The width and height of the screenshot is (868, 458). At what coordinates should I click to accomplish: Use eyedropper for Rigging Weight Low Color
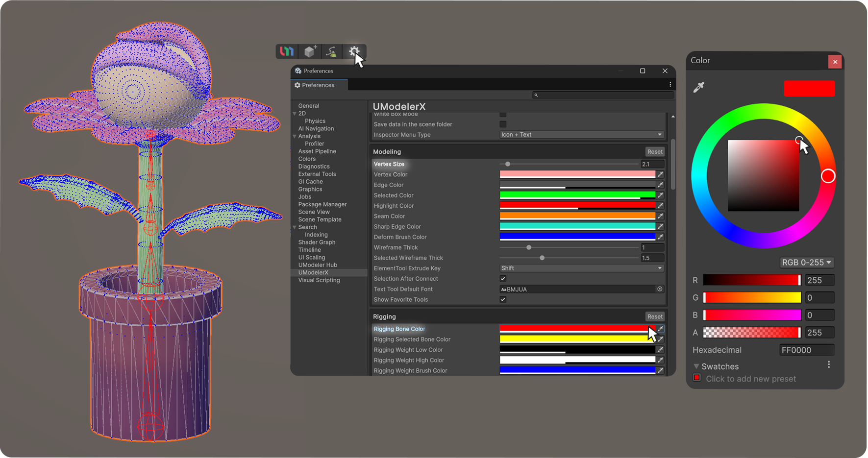tap(661, 350)
